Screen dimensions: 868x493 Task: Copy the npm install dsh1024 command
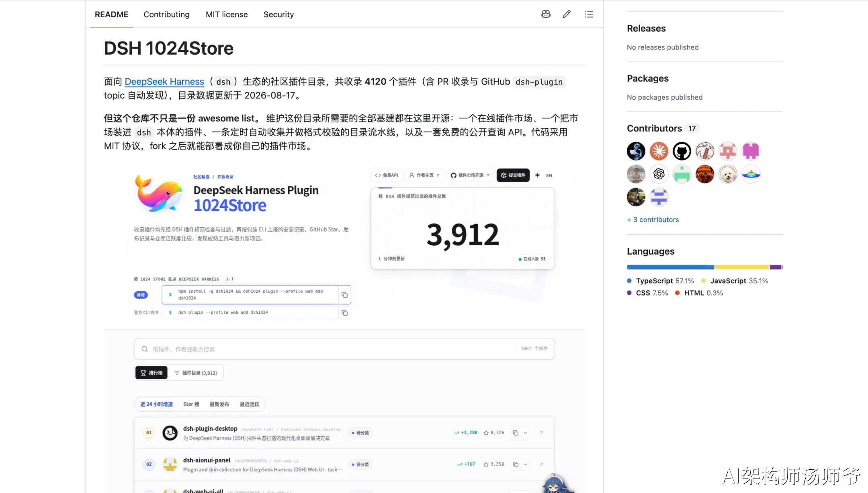[x=344, y=295]
